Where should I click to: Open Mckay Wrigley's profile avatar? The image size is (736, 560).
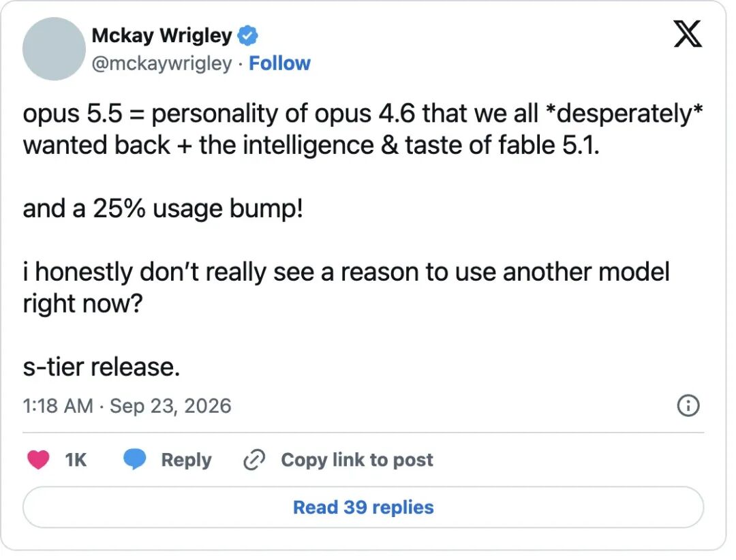54,49
